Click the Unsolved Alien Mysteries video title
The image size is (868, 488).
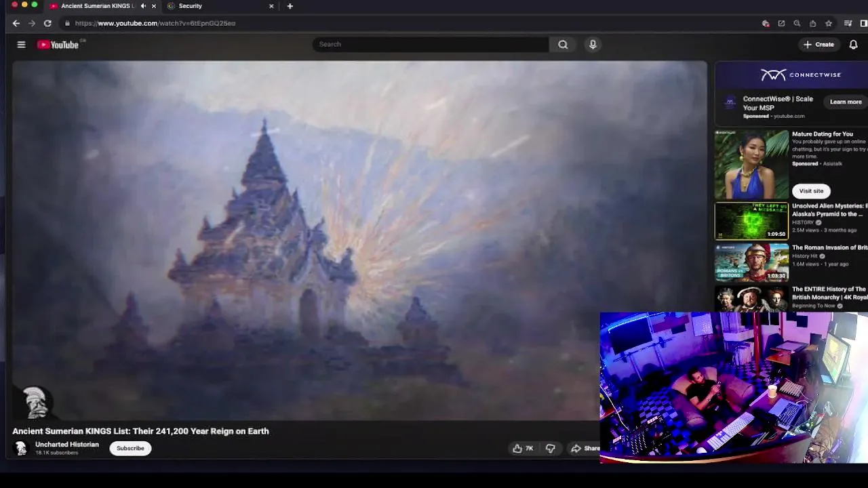pyautogui.click(x=830, y=209)
